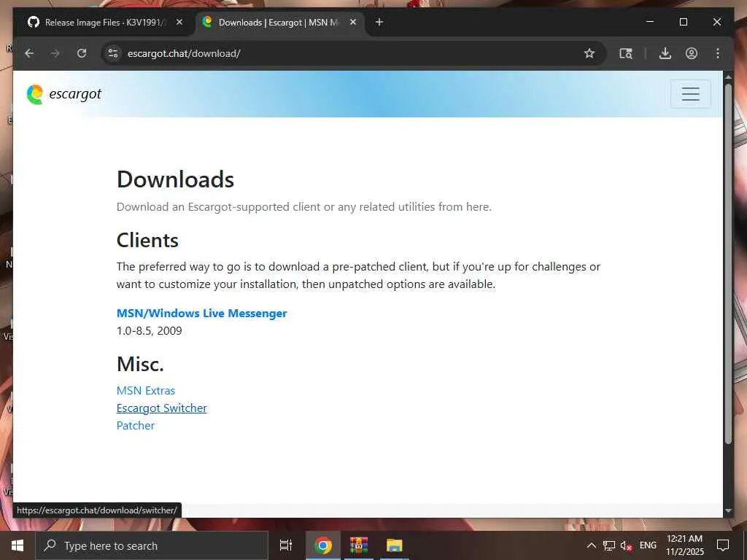Expand the hamburger navigation menu
The height and width of the screenshot is (560, 747).
click(690, 94)
